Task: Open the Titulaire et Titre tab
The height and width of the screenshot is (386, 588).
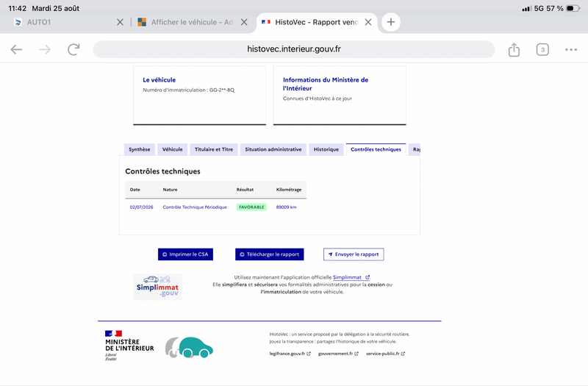Action: 214,149
